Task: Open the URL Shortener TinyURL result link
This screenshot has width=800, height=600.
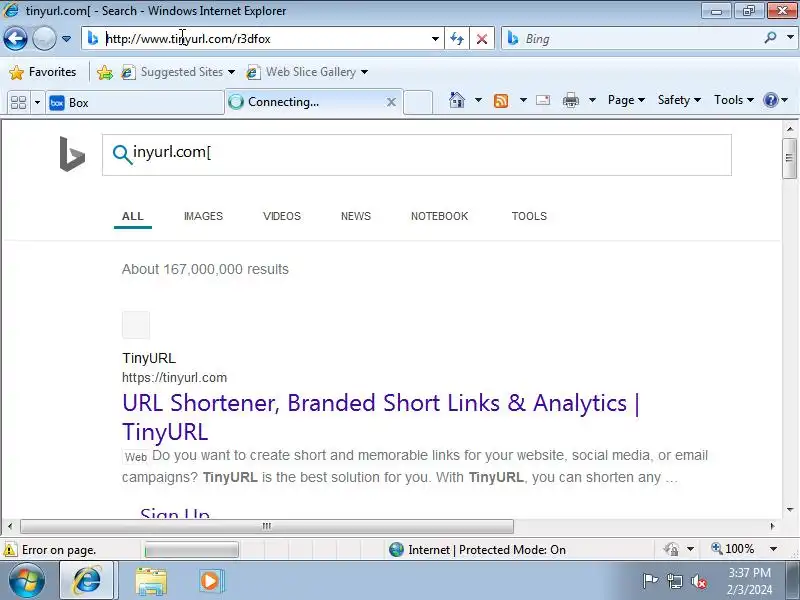Action: point(381,417)
